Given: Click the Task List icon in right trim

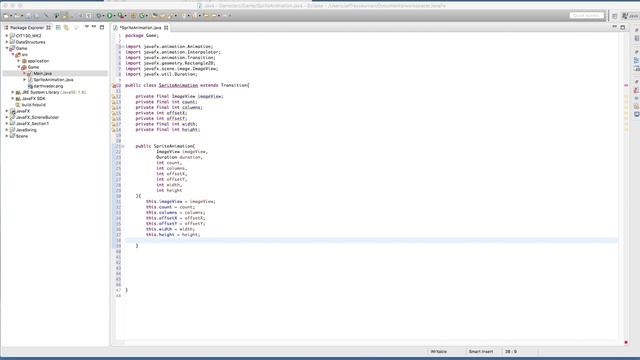Looking at the screenshot, I should click(636, 38).
